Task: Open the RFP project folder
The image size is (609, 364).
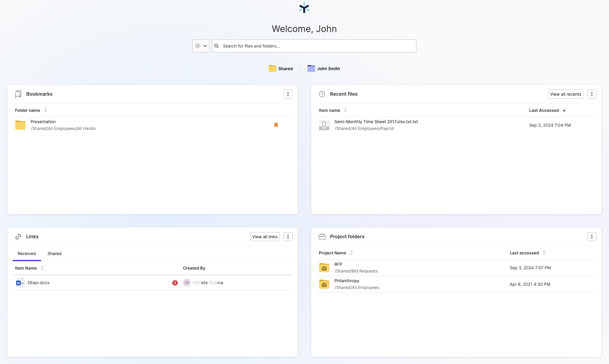Action: point(338,264)
